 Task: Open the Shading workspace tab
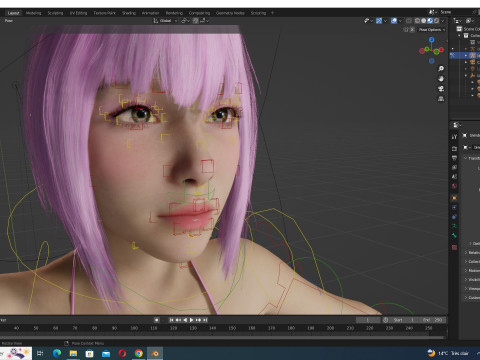(129, 13)
